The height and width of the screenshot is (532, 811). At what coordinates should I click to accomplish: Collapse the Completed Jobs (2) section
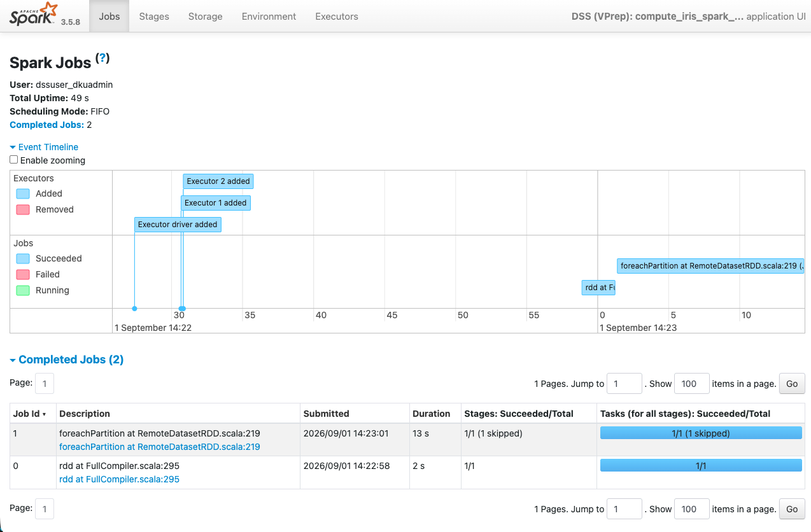67,360
